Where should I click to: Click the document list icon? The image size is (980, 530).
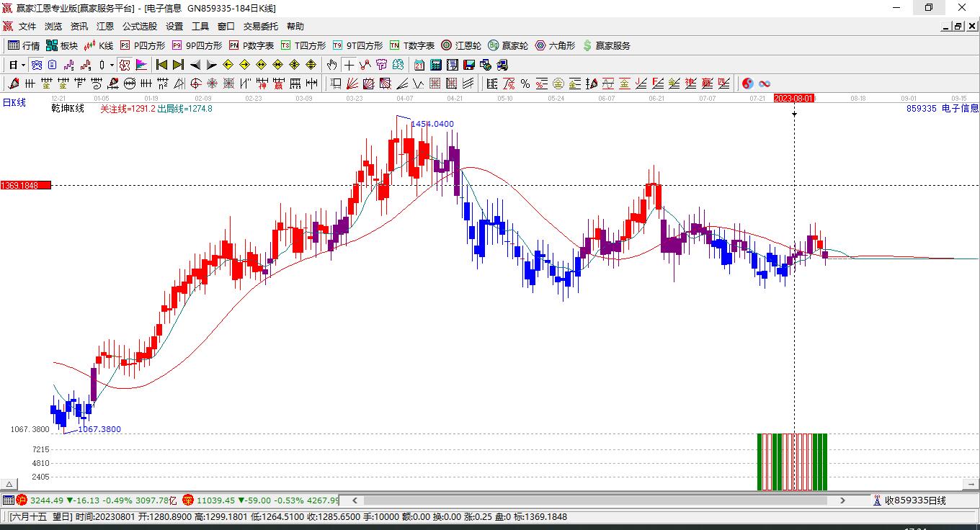click(x=52, y=65)
